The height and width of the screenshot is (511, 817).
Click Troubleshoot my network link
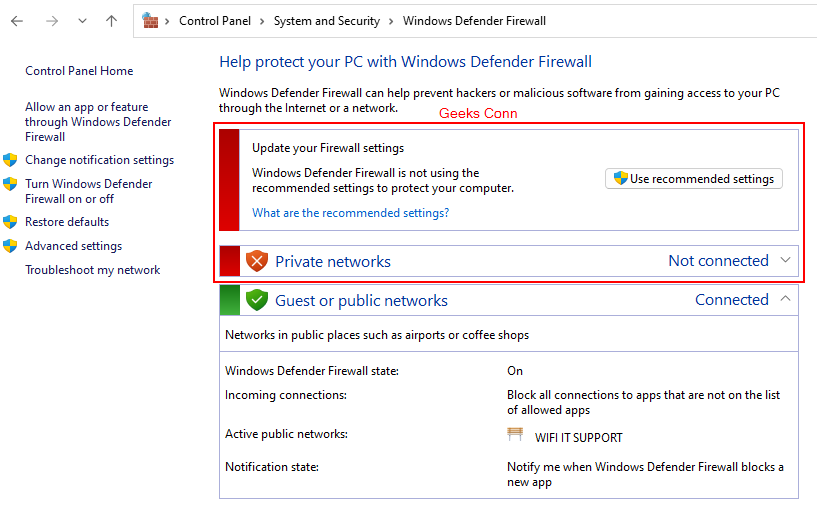92,270
